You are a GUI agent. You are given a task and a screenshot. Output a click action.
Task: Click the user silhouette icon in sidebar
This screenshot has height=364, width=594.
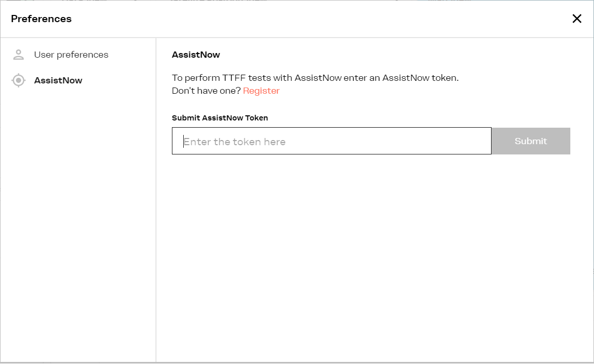18,55
